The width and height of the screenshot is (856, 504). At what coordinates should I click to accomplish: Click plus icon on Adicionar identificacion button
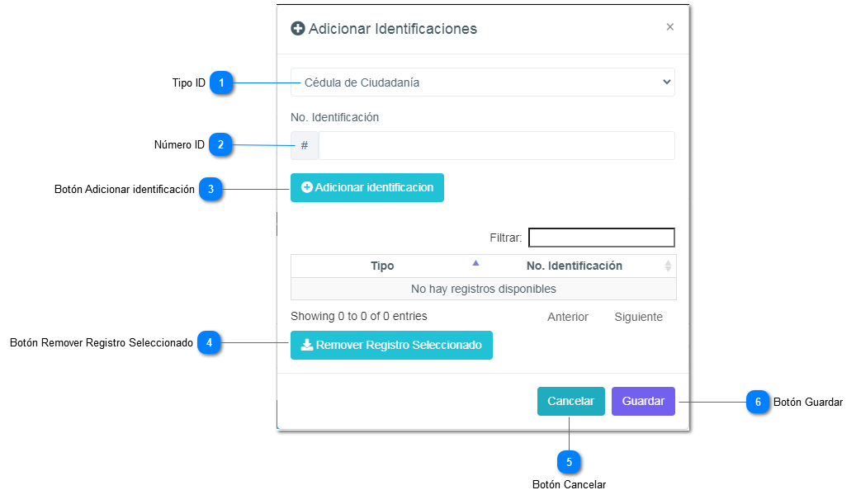click(307, 187)
